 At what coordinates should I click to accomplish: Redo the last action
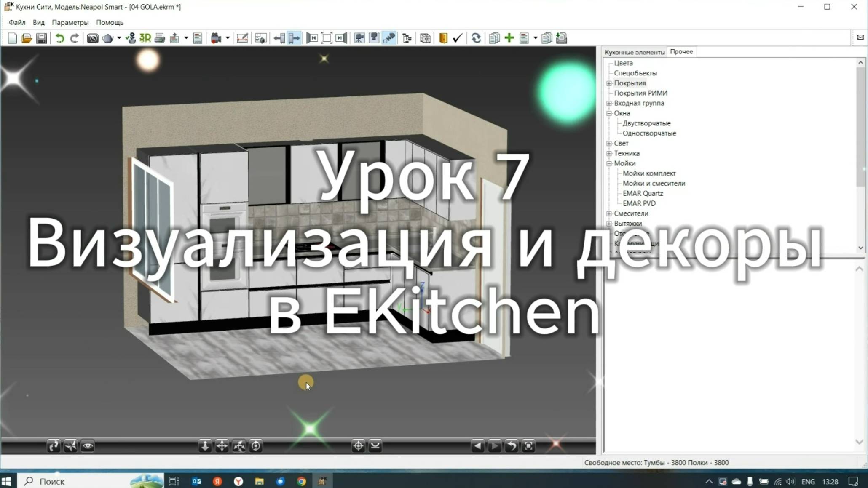point(75,38)
